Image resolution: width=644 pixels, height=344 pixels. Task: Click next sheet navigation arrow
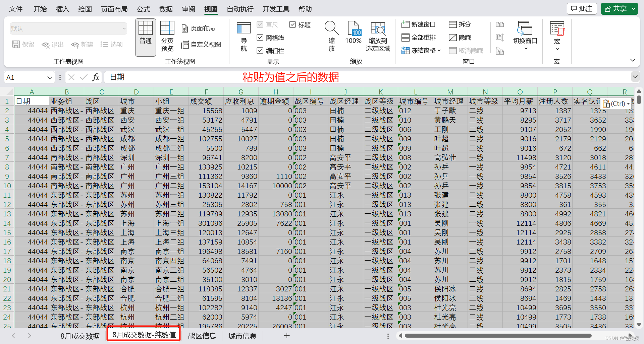[x=30, y=335]
